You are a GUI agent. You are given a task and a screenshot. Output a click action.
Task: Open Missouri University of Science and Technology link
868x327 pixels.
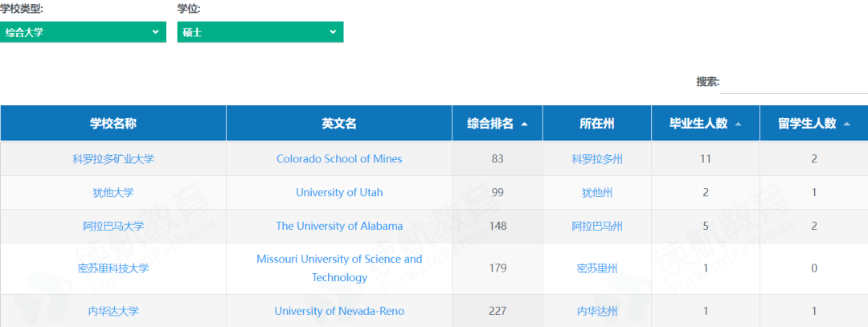click(x=339, y=268)
